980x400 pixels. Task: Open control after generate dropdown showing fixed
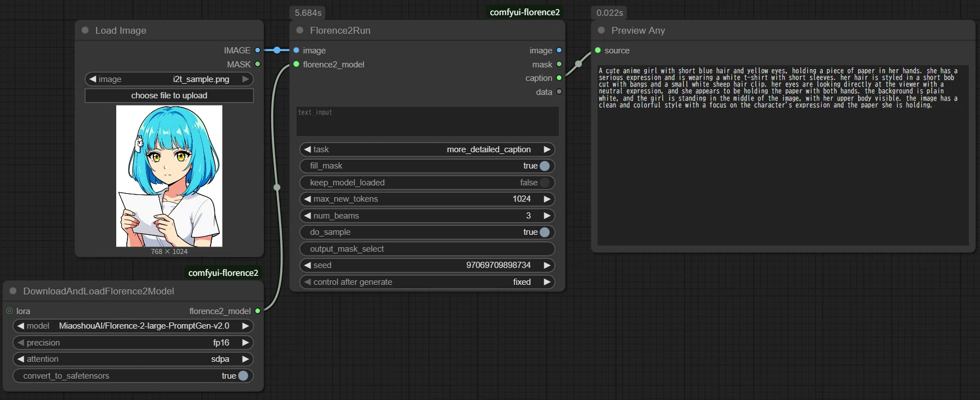tap(427, 282)
